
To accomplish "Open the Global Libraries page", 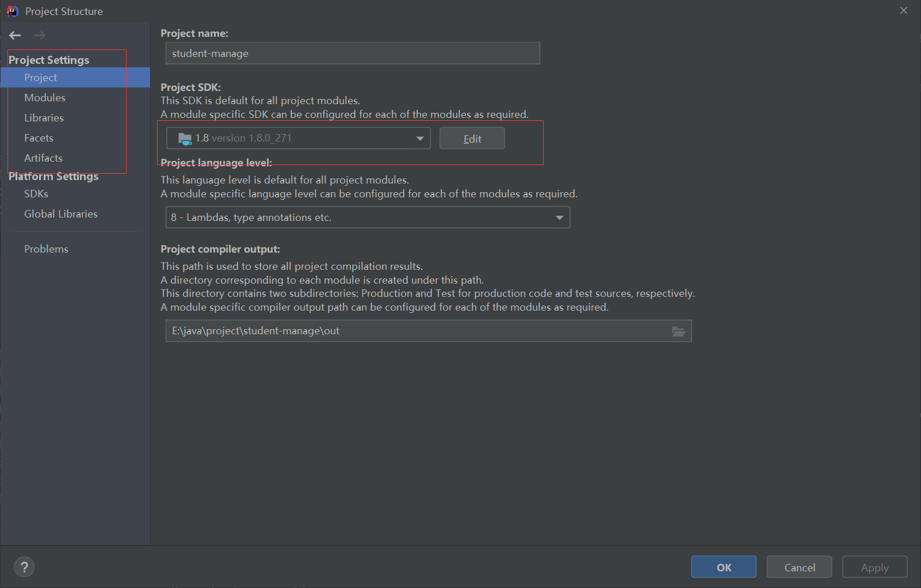I will click(x=60, y=213).
